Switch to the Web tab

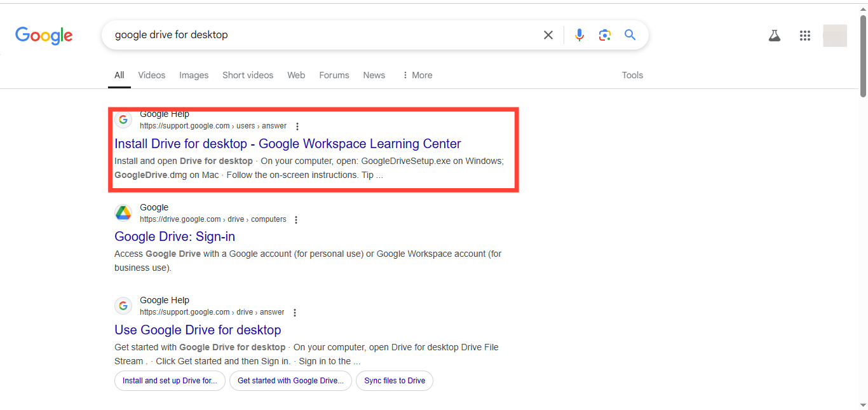tap(296, 75)
